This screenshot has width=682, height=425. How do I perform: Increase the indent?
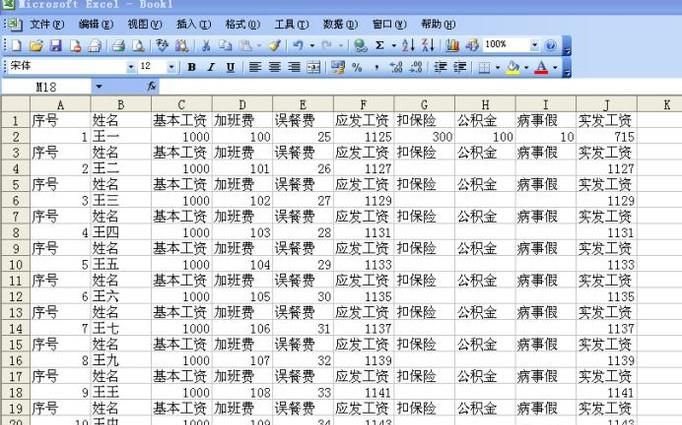[x=460, y=67]
